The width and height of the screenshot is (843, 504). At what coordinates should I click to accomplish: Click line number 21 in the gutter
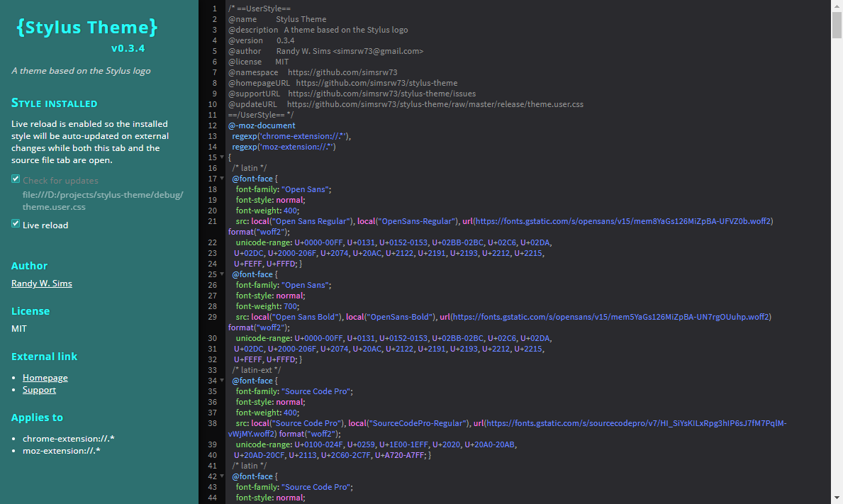213,221
